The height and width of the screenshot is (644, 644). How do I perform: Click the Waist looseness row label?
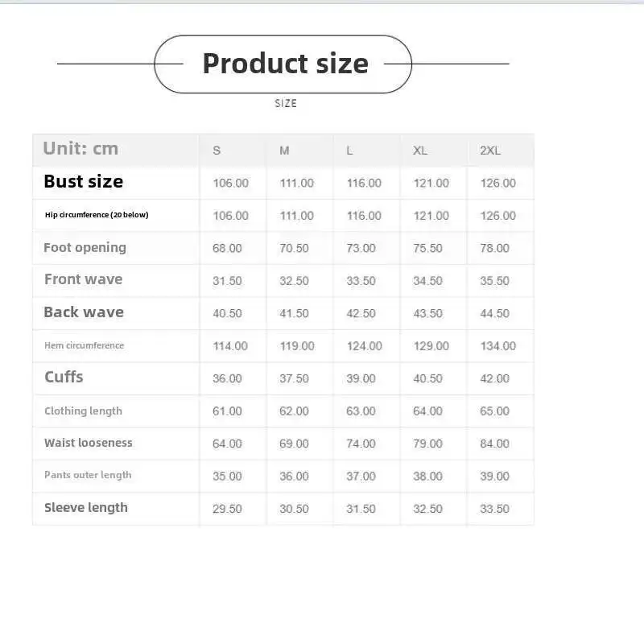89,443
